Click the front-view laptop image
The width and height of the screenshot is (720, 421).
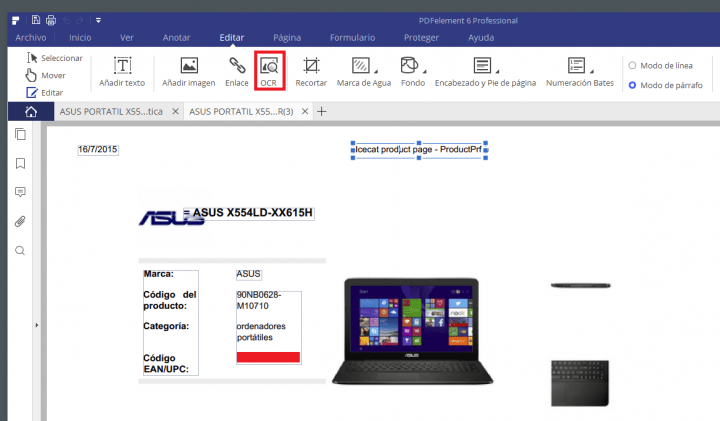pyautogui.click(x=412, y=331)
